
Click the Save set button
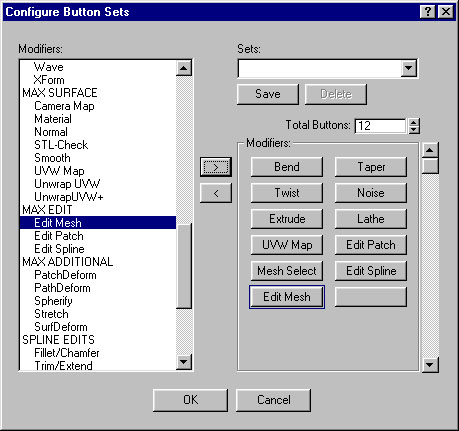click(x=268, y=94)
